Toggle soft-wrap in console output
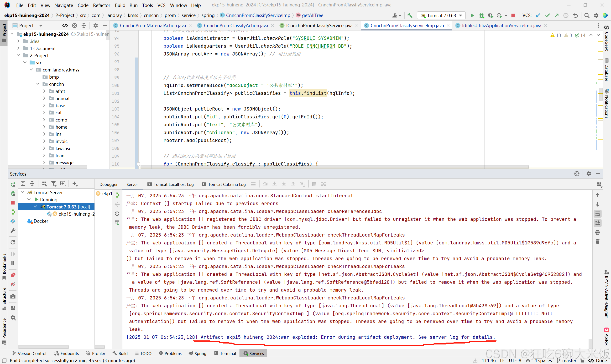 (x=597, y=214)
